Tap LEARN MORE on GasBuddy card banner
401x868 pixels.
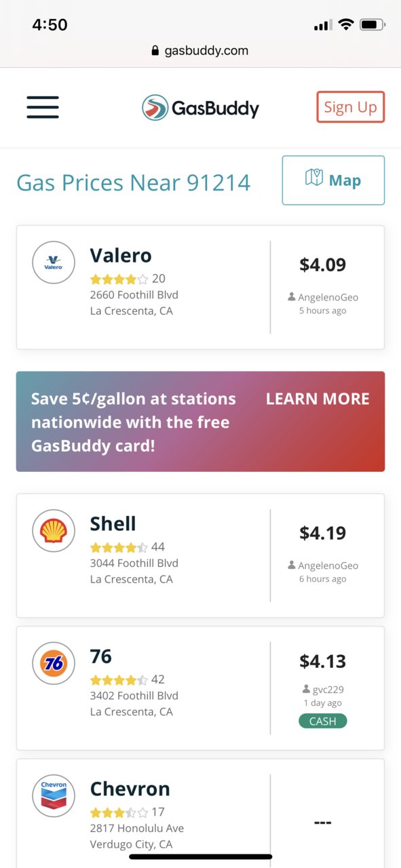click(x=318, y=399)
